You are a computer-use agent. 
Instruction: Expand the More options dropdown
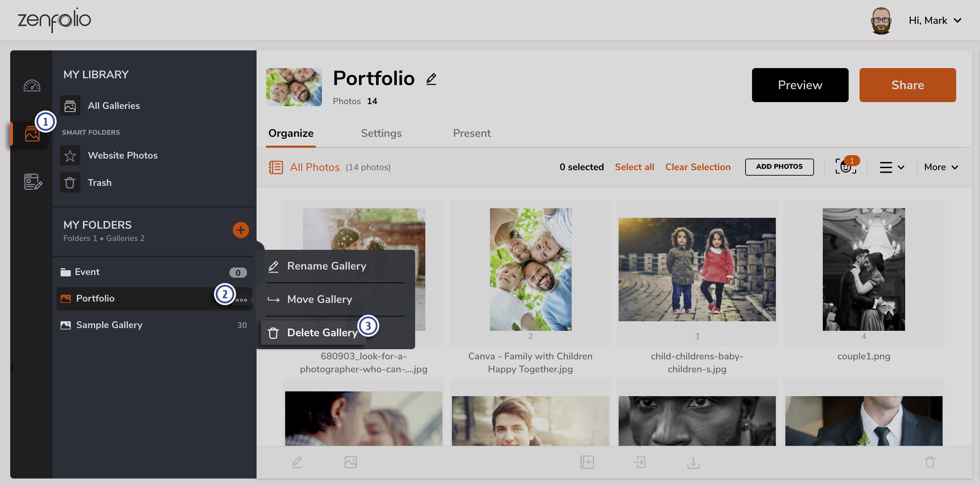tap(941, 167)
